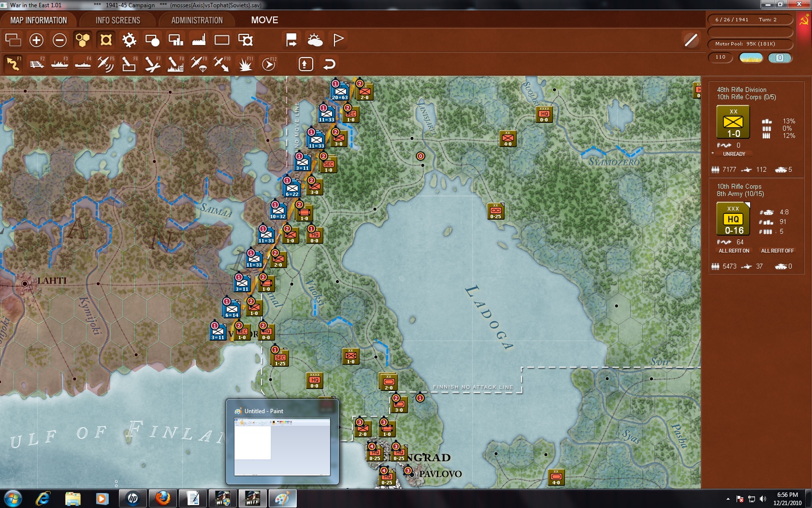Viewport: 812px width, 508px height.
Task: Click the zoom out minus icon
Action: pyautogui.click(x=59, y=40)
